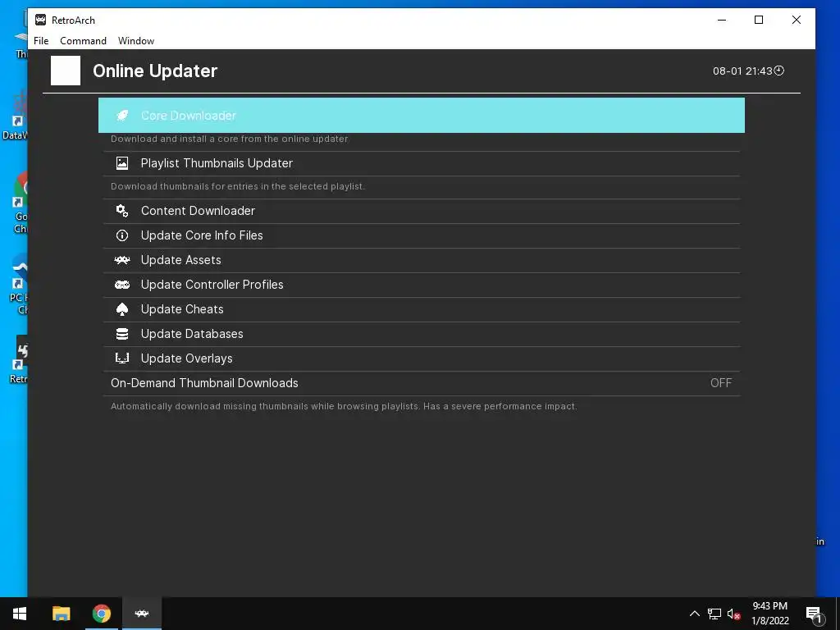Click the Update Assets invader icon
This screenshot has width=840, height=630.
[122, 260]
